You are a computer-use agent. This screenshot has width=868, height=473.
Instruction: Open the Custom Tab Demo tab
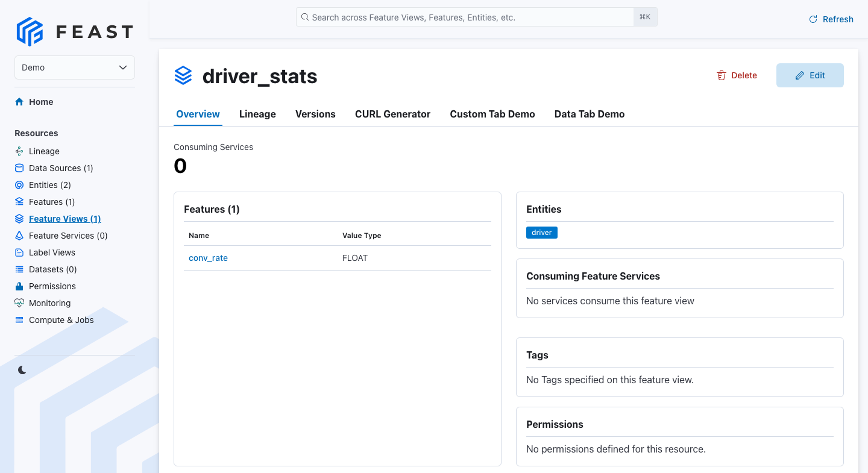pyautogui.click(x=492, y=114)
